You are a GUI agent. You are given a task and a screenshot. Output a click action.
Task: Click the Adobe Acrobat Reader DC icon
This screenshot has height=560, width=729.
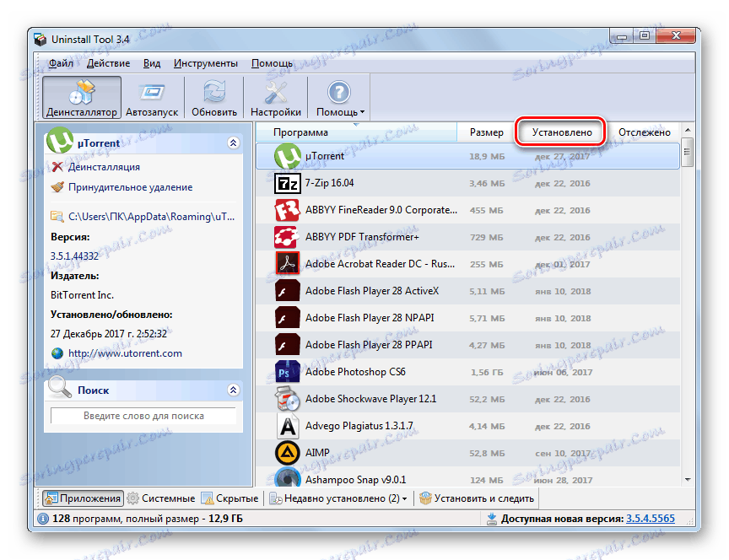tap(287, 264)
